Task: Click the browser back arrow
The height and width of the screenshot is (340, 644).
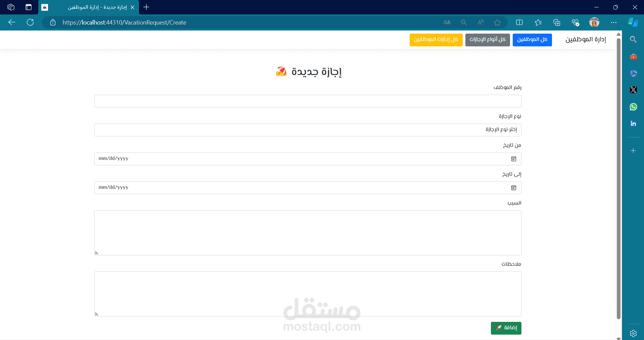Action: click(x=12, y=22)
